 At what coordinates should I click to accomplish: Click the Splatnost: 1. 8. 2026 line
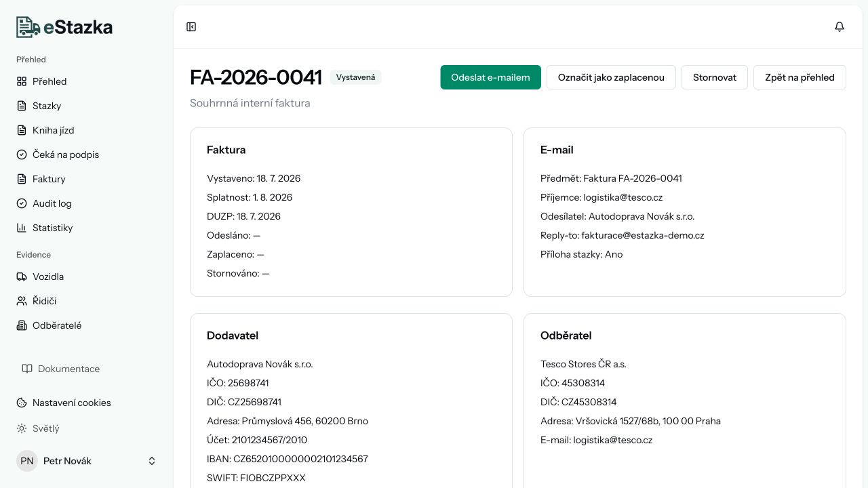click(250, 197)
